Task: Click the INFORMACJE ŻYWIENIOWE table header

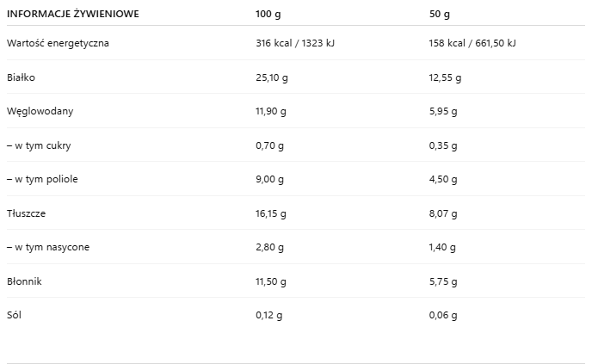Action: coord(73,15)
